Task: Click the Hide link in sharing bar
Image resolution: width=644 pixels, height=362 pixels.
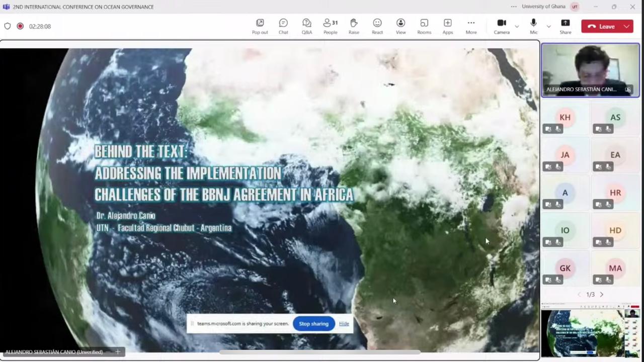Action: (x=344, y=324)
